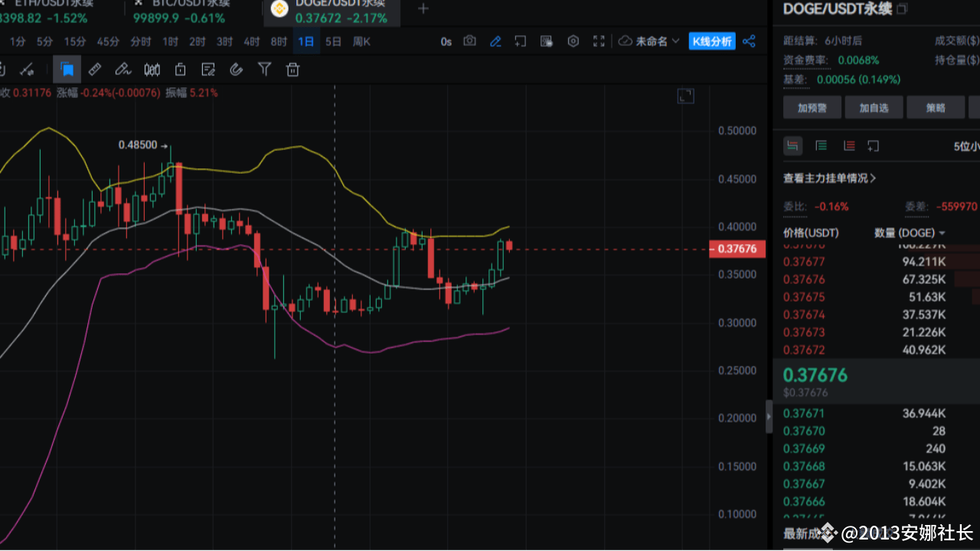Select the ruler measure tool

[94, 69]
